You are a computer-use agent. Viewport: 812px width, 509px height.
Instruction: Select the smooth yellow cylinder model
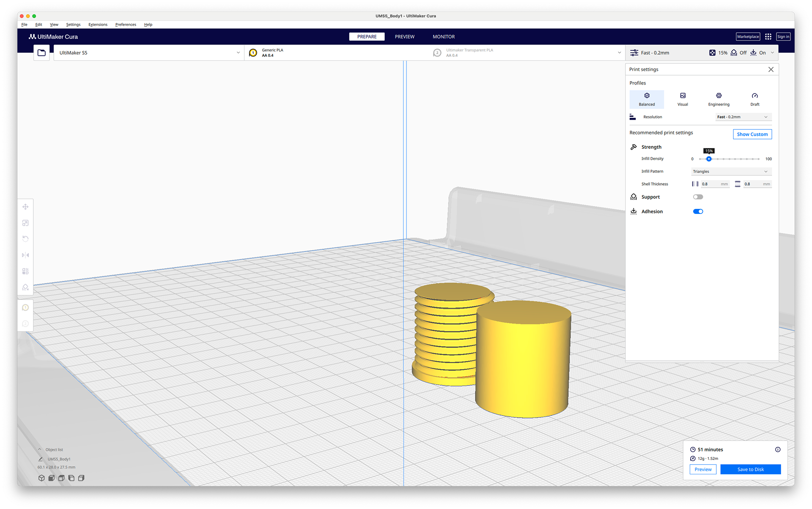tap(523, 359)
